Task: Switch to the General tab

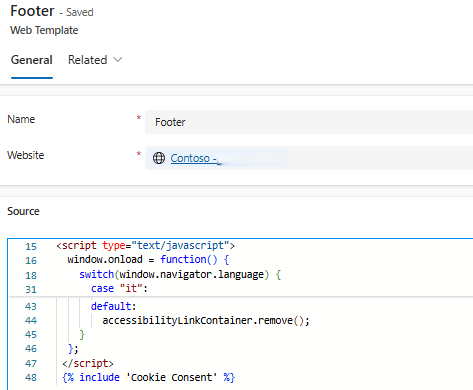Action: 32,60
